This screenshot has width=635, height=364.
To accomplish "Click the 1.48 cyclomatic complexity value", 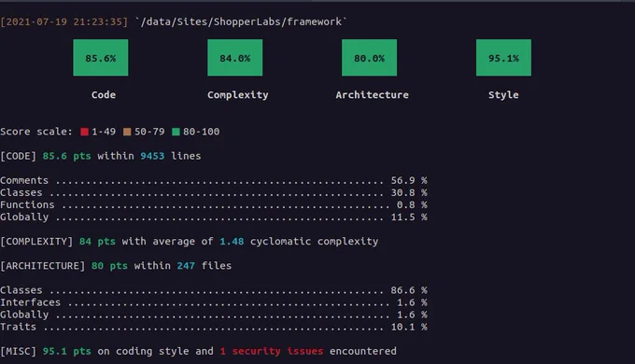I will pos(232,242).
